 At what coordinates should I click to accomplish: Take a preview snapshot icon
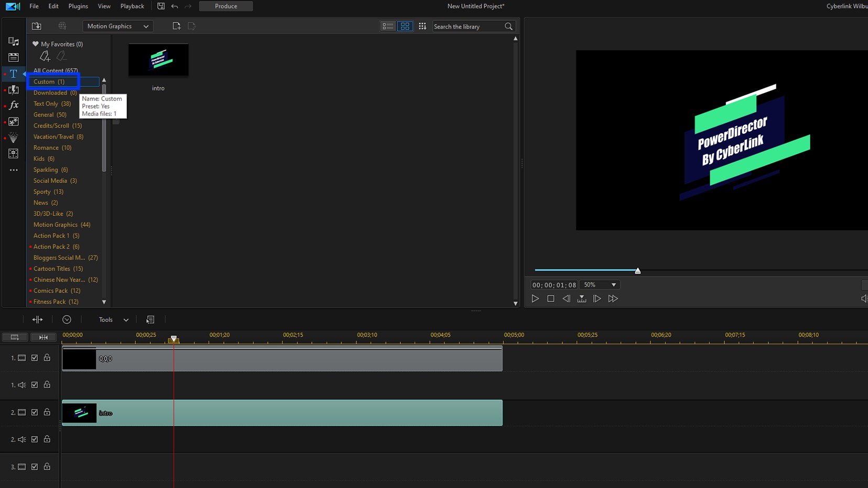(x=582, y=299)
